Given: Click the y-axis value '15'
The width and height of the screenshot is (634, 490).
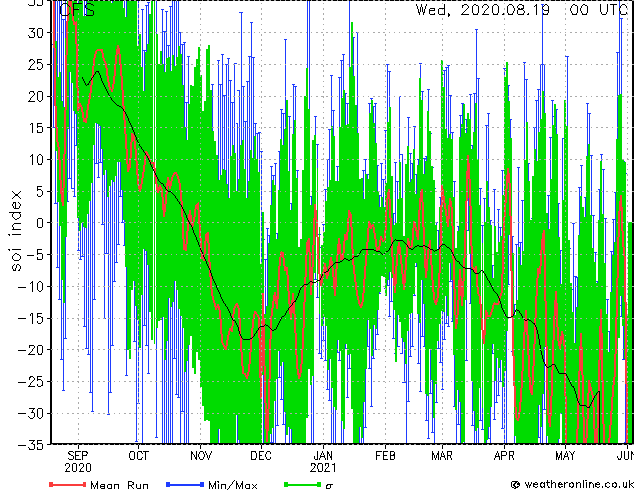Looking at the screenshot, I should [x=35, y=128].
